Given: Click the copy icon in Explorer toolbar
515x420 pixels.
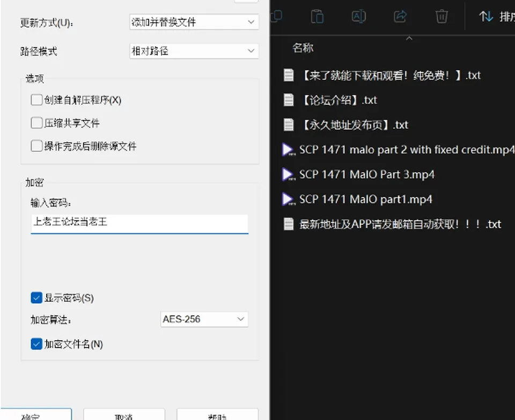Looking at the screenshot, I should pos(276,16).
